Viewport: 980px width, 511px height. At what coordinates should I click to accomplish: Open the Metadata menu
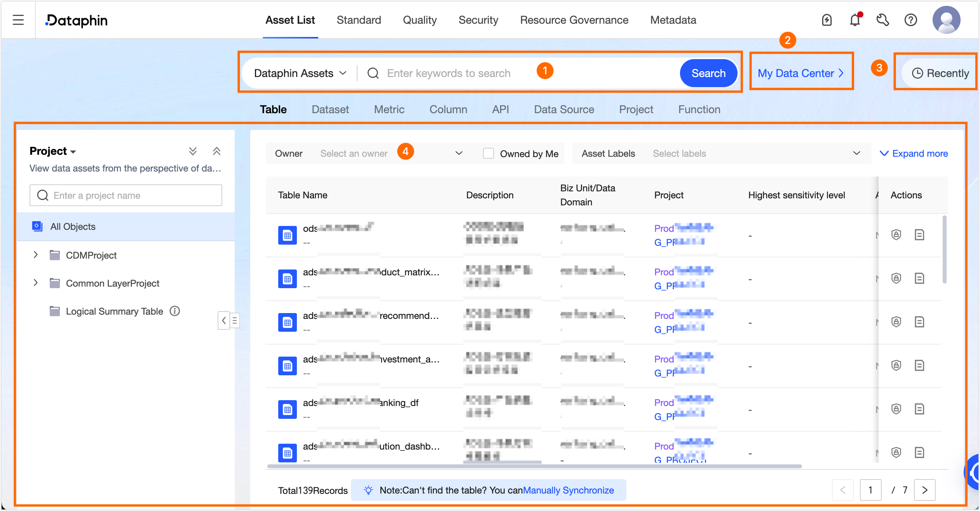pyautogui.click(x=673, y=20)
